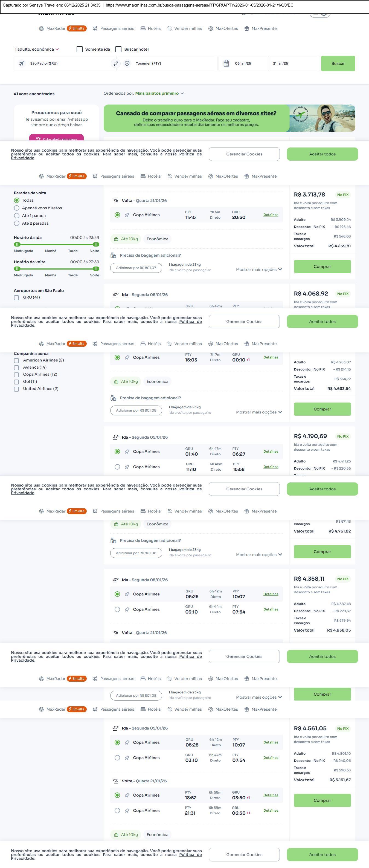The image size is (369, 868).
Task: Click the MaxPresente gift icon in top navigation
Action: point(247,29)
